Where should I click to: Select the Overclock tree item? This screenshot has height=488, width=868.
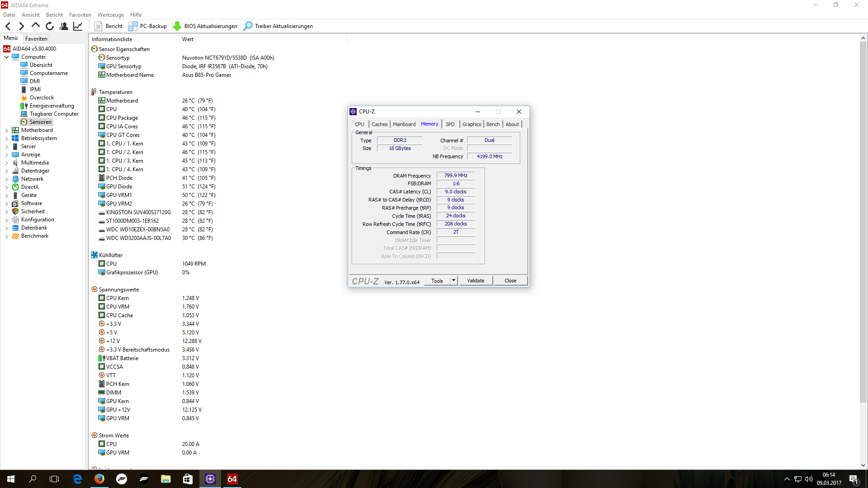point(42,98)
